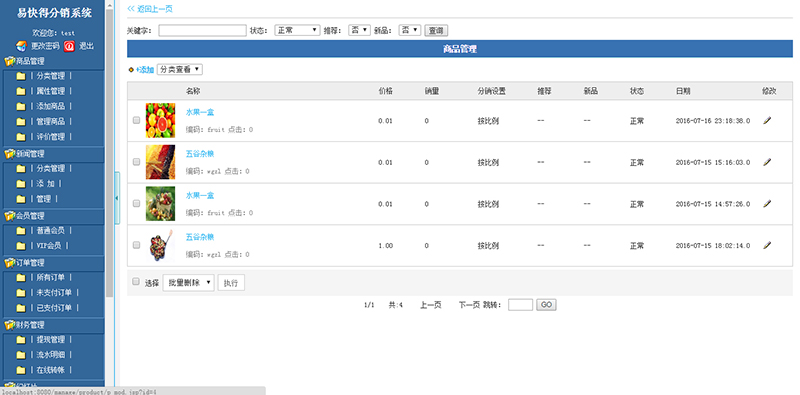Click the edit pencil for 2016-07-15 15:16:03 row

point(767,162)
